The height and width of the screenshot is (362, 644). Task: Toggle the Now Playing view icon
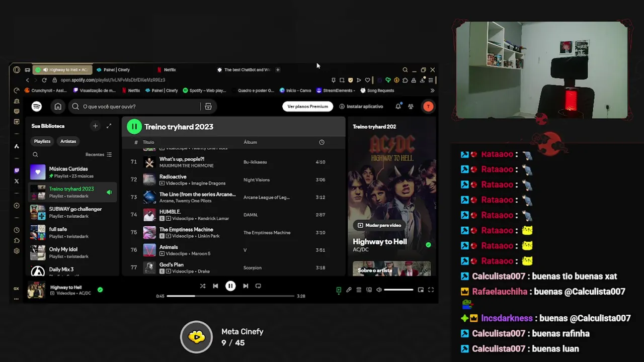[x=339, y=290]
